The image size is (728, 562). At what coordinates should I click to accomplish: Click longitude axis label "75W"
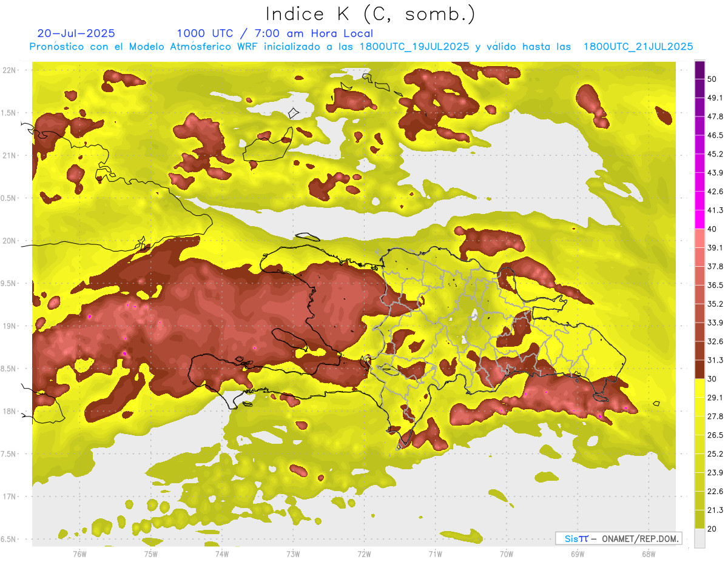(x=150, y=554)
